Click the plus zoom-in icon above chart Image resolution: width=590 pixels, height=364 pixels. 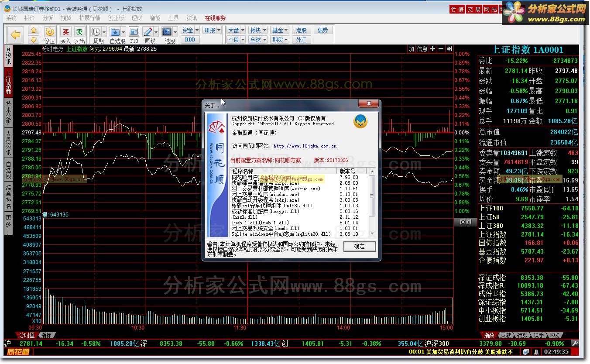pyautogui.click(x=432, y=49)
